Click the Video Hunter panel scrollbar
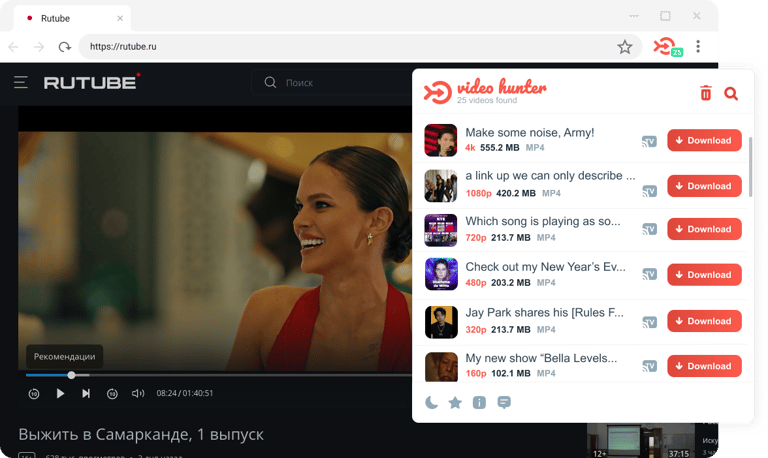The width and height of the screenshot is (768, 458). pyautogui.click(x=750, y=167)
